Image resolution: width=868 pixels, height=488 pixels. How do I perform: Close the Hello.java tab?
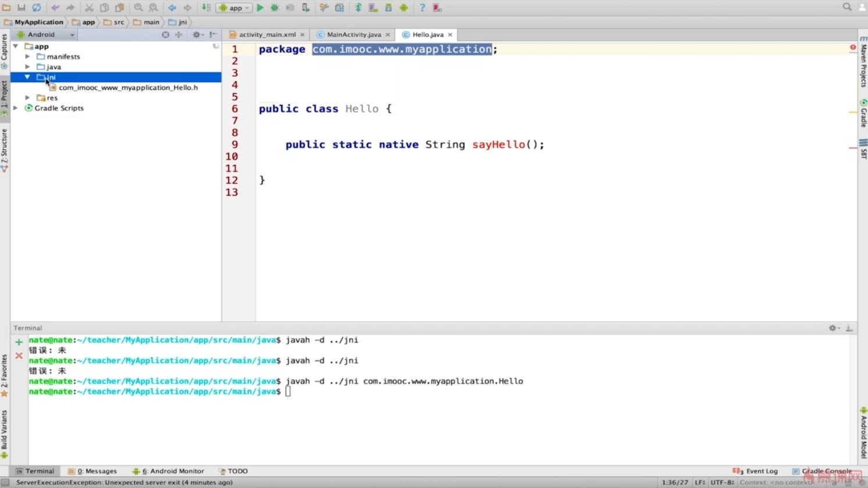(450, 35)
